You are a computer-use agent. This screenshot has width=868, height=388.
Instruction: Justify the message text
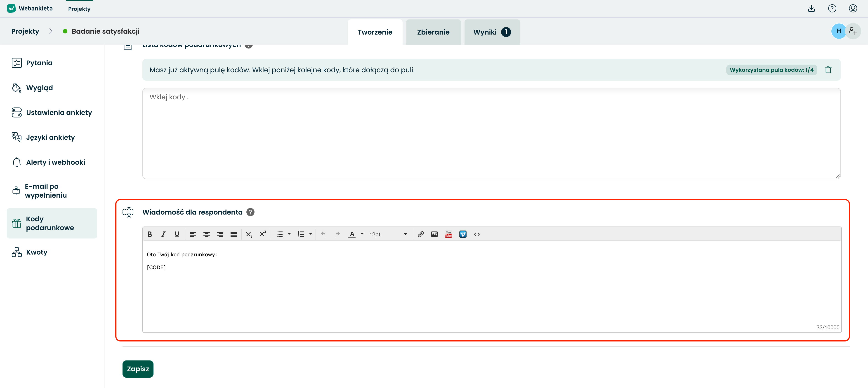tap(234, 234)
